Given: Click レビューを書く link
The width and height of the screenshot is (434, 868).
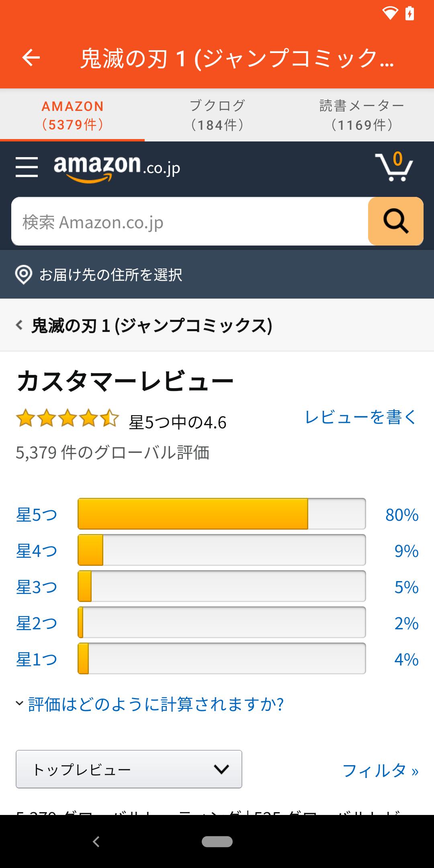Looking at the screenshot, I should pyautogui.click(x=360, y=417).
